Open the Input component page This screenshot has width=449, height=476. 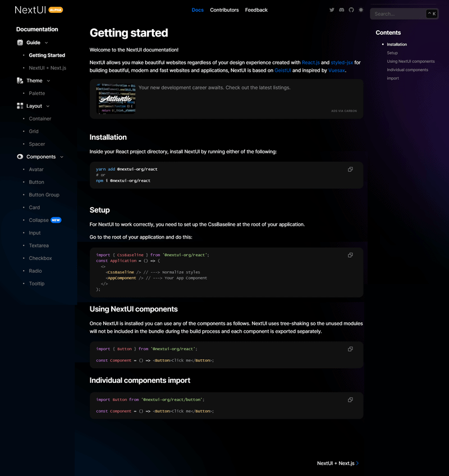[x=35, y=233]
